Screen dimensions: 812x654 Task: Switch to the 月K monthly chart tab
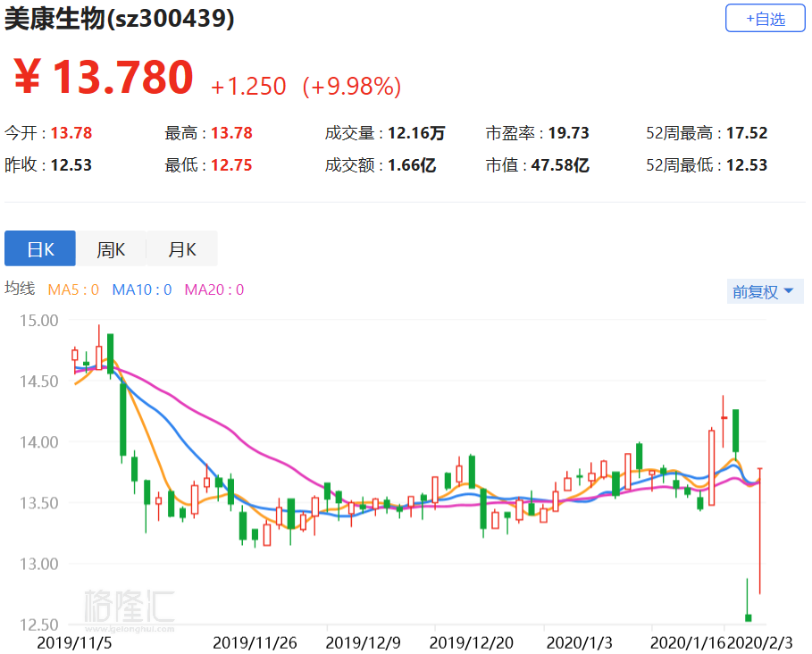(x=181, y=248)
